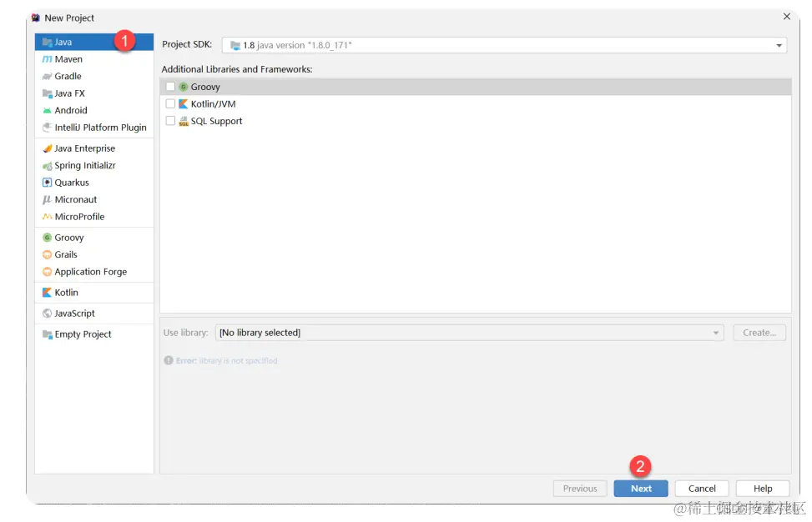The width and height of the screenshot is (812, 522).
Task: Enable the Groovy framework checkbox
Action: [170, 87]
